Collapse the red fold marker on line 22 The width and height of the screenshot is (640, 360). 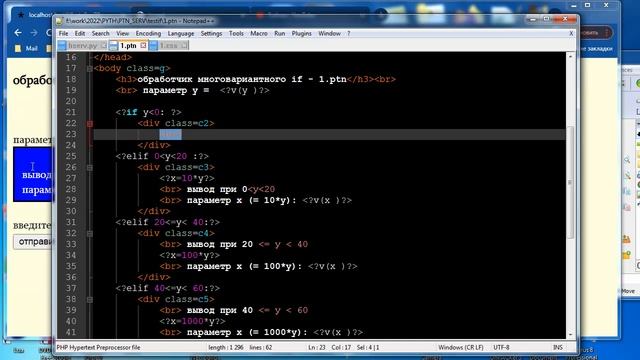pyautogui.click(x=90, y=124)
